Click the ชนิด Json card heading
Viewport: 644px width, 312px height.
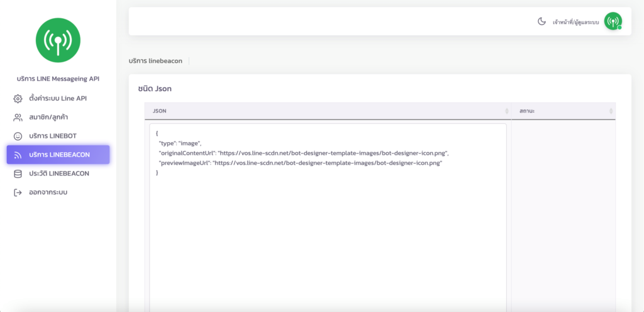(155, 89)
